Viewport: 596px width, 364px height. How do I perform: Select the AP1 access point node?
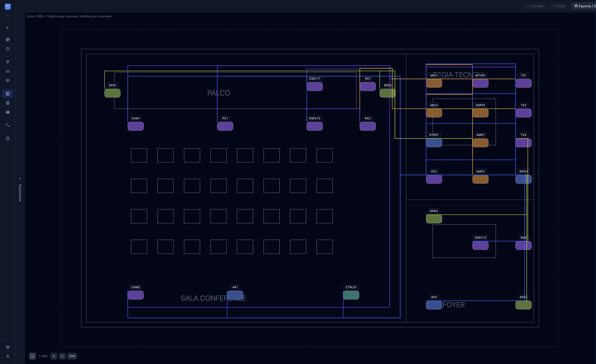[x=235, y=295]
